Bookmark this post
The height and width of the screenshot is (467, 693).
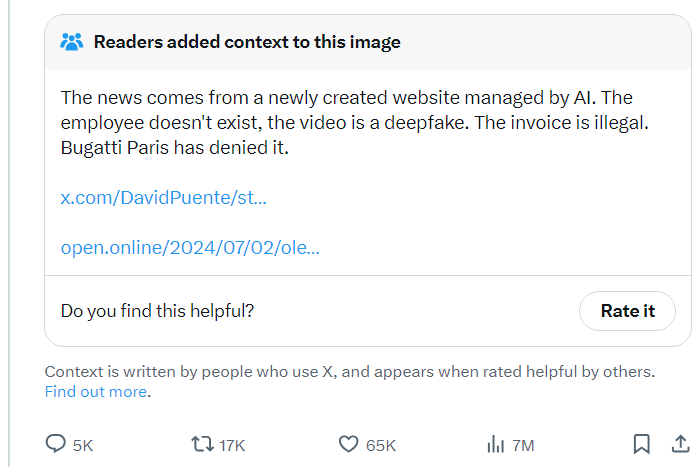tap(641, 444)
